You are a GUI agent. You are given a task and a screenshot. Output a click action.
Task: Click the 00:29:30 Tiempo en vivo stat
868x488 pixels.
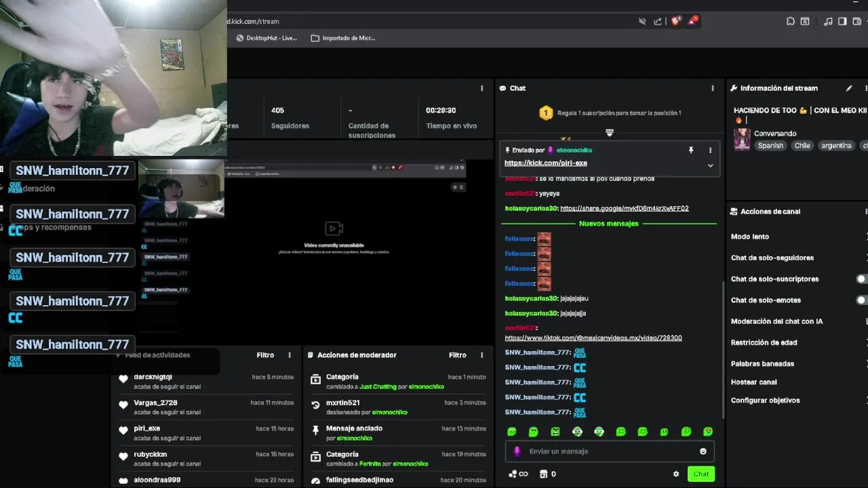451,118
